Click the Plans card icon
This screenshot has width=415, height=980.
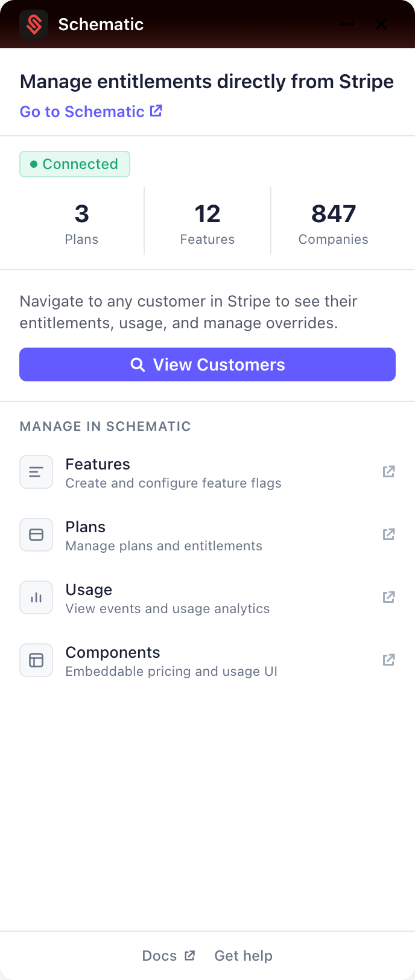(x=36, y=535)
